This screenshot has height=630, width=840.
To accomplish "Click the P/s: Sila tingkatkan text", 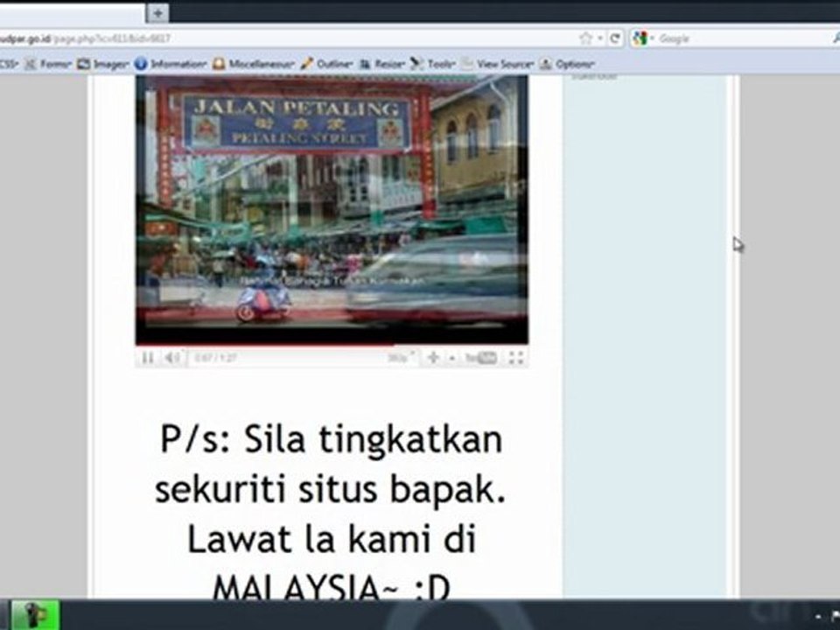I will [x=331, y=439].
